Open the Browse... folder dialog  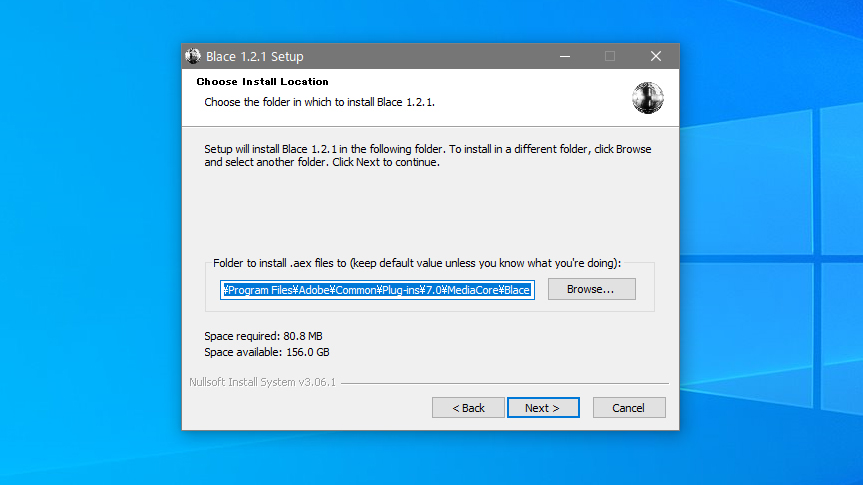[591, 289]
